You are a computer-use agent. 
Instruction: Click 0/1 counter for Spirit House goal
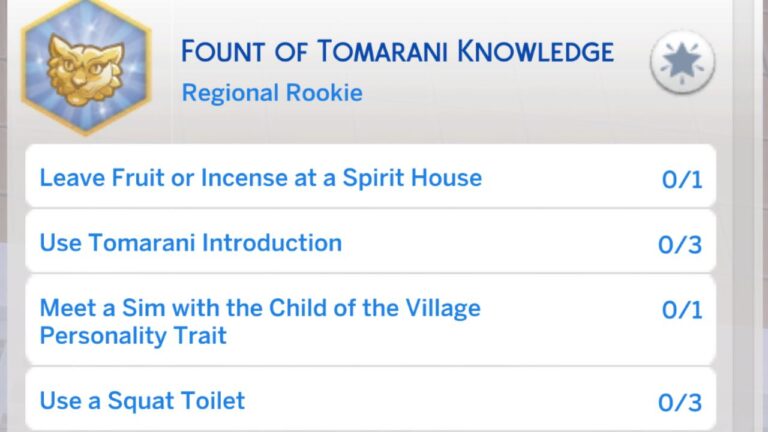point(682,180)
